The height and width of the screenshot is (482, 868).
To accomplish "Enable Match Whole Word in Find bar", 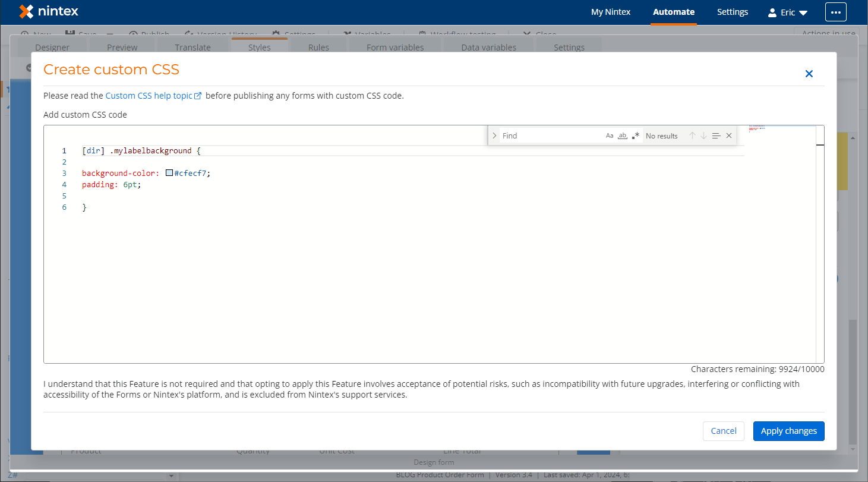I will (622, 136).
